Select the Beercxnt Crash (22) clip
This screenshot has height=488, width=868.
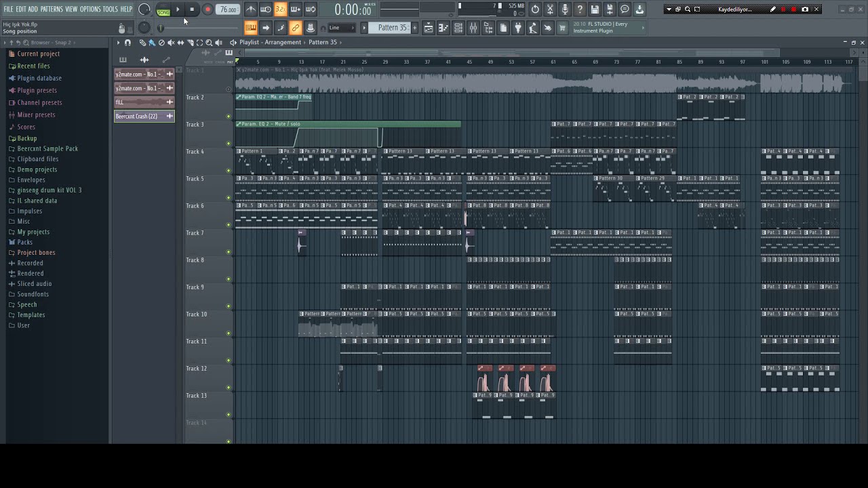[x=138, y=117]
